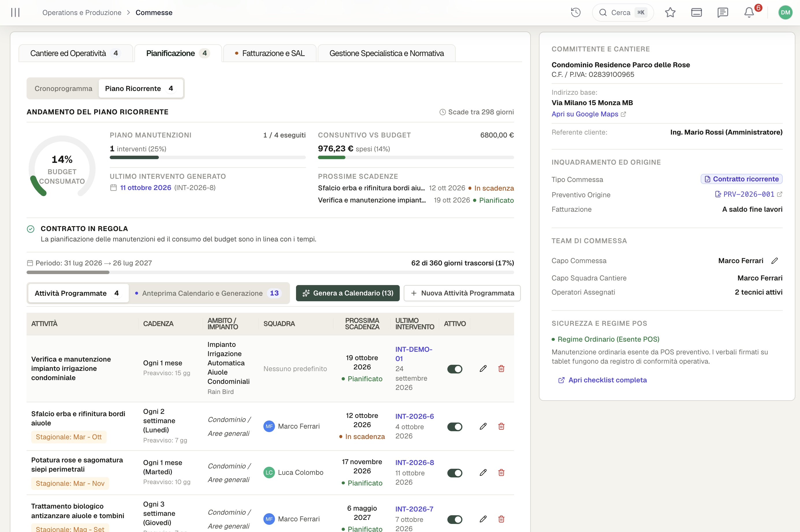800x532 pixels.
Task: Edit Capo Commessa Marco Ferrari
Action: point(775,261)
